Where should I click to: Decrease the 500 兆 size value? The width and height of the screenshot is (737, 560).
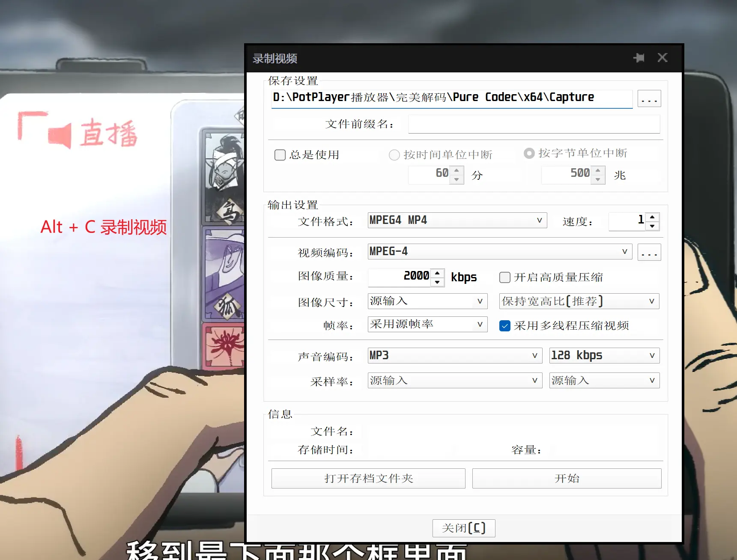pyautogui.click(x=598, y=179)
